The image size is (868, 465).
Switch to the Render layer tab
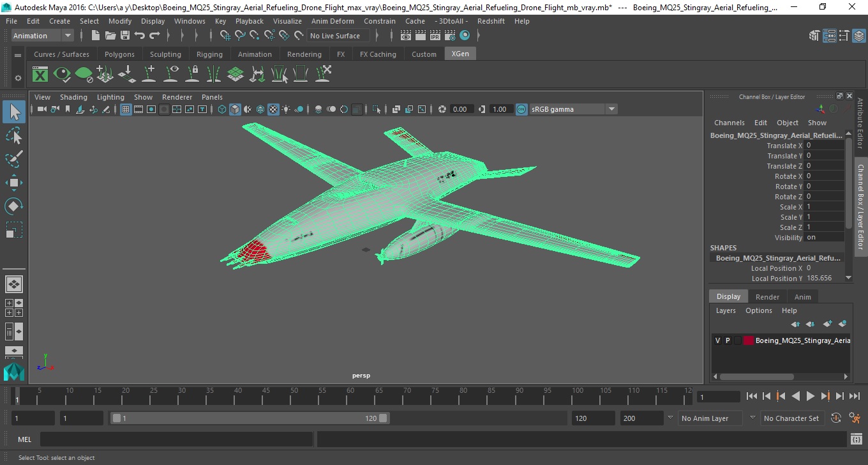767,297
